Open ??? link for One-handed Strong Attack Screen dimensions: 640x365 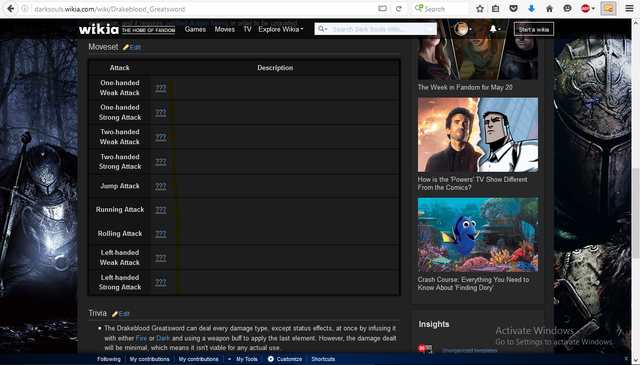pyautogui.click(x=161, y=112)
